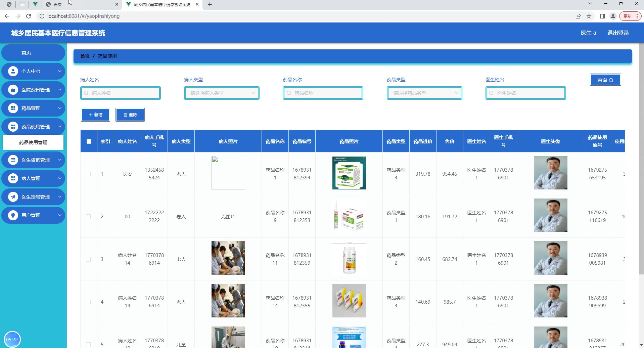Image resolution: width=644 pixels, height=348 pixels.
Task: Click the 售价 column header
Action: click(450, 141)
